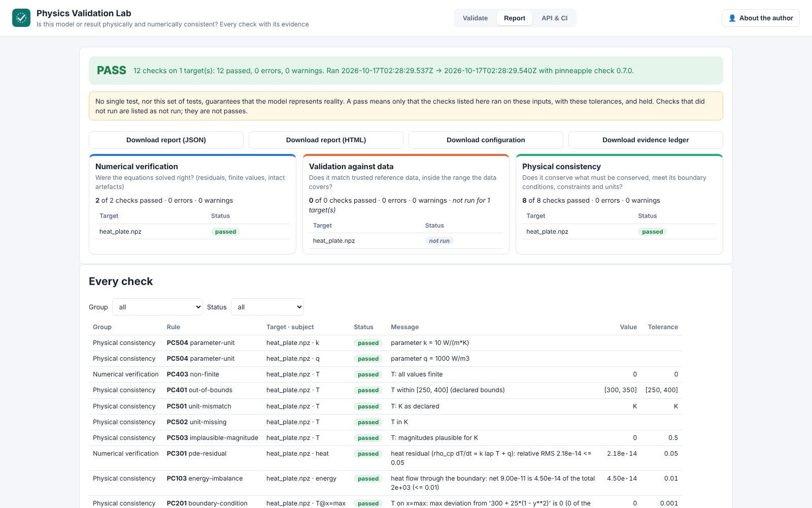Click the Tolerance column header
The width and height of the screenshot is (812, 508).
pos(663,327)
